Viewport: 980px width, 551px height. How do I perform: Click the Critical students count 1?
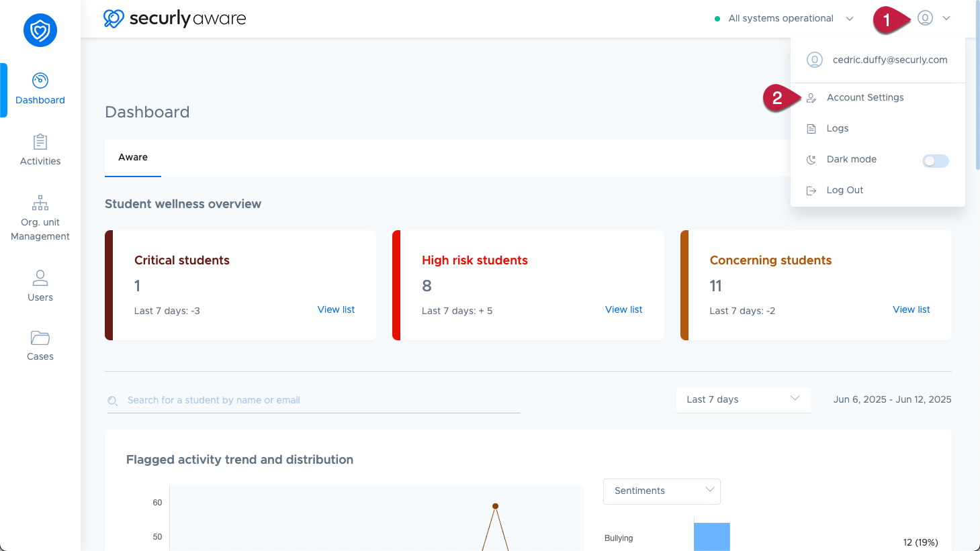click(137, 286)
